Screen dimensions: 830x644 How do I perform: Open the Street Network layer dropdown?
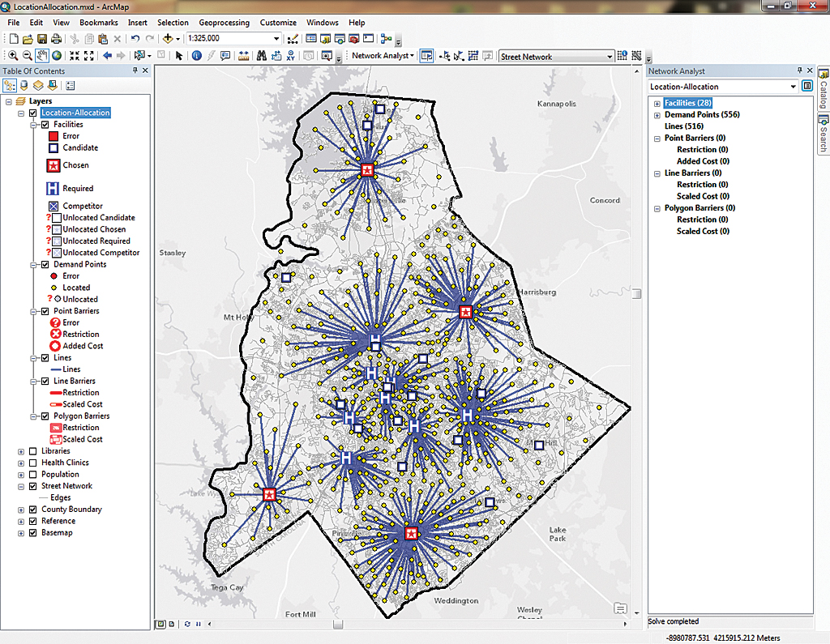[609, 57]
